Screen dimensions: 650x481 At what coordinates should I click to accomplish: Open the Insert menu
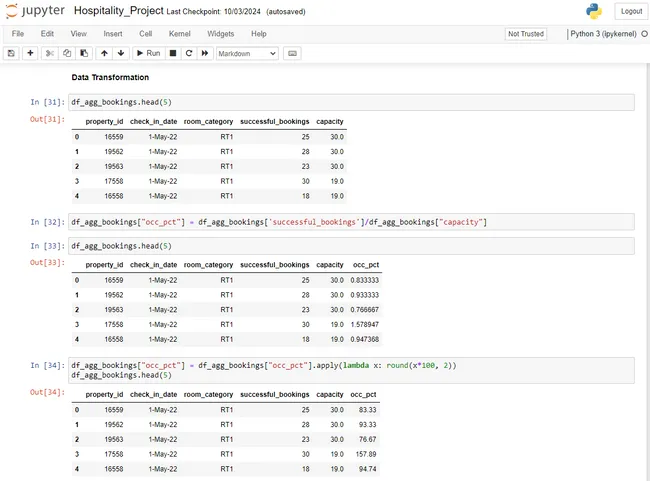coord(113,34)
